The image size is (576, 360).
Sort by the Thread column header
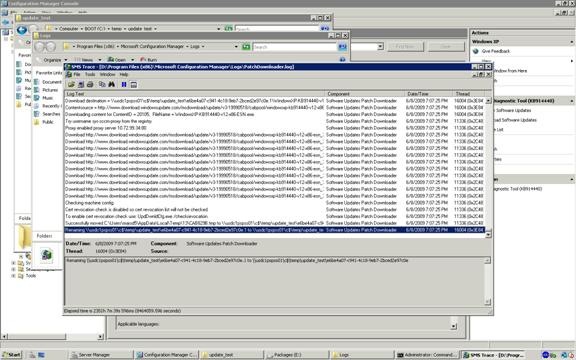click(x=469, y=94)
